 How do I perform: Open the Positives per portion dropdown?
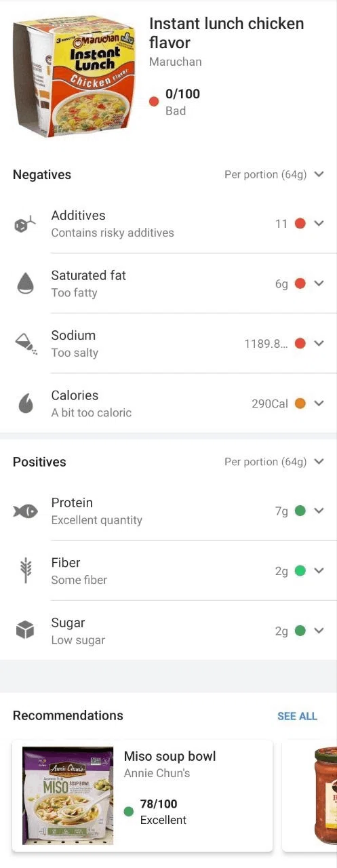click(x=275, y=462)
